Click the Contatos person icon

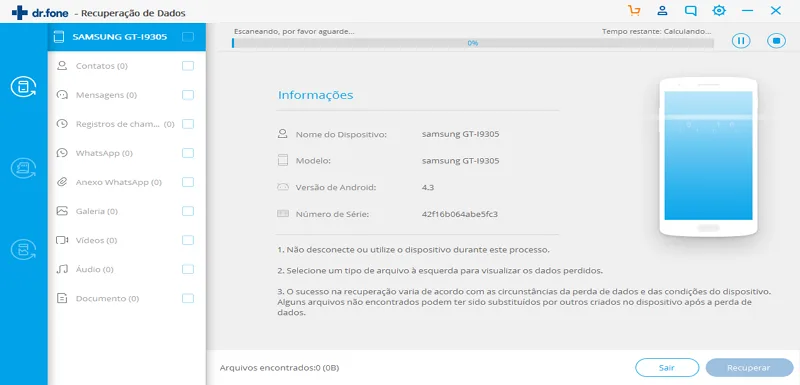[x=62, y=66]
